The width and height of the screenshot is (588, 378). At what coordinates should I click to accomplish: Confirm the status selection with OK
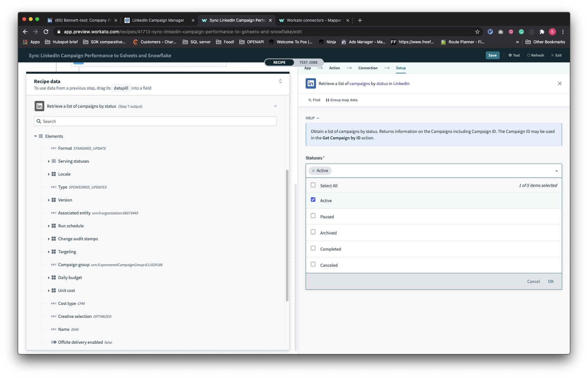[550, 282]
